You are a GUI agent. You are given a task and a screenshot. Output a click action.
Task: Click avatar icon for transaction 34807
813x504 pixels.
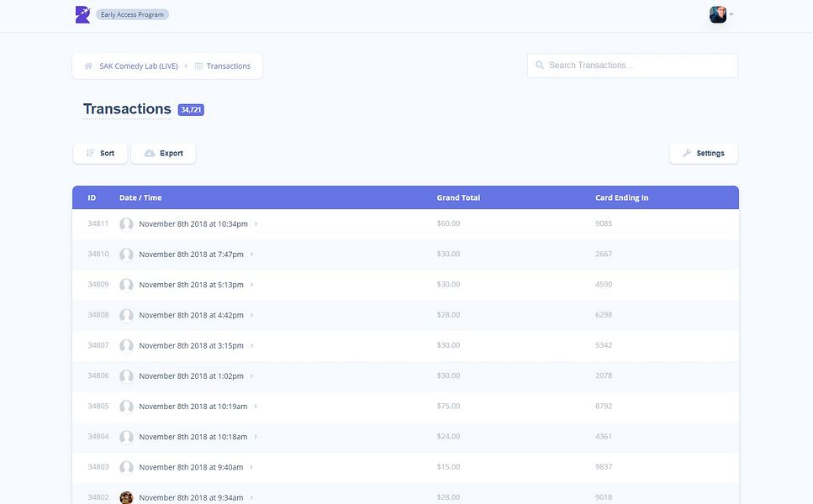(126, 345)
